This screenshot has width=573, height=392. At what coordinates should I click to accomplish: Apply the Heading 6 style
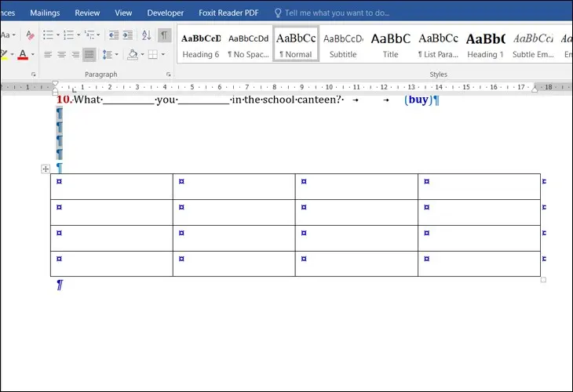coord(201,45)
